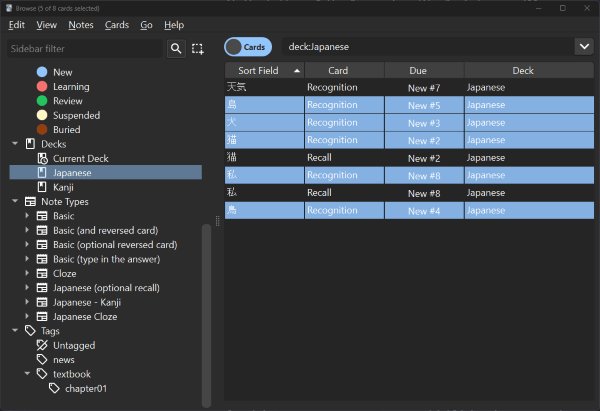Open the Help menu
The image size is (600, 411).
coord(174,25)
